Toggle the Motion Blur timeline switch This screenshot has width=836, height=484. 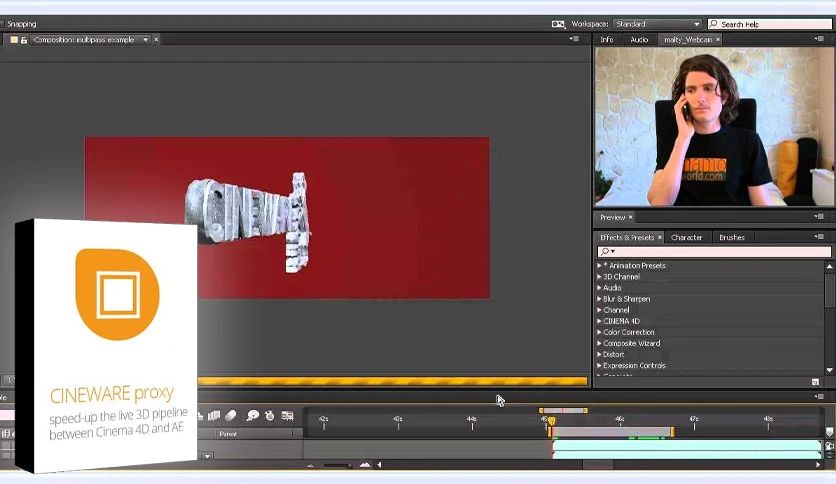click(231, 415)
